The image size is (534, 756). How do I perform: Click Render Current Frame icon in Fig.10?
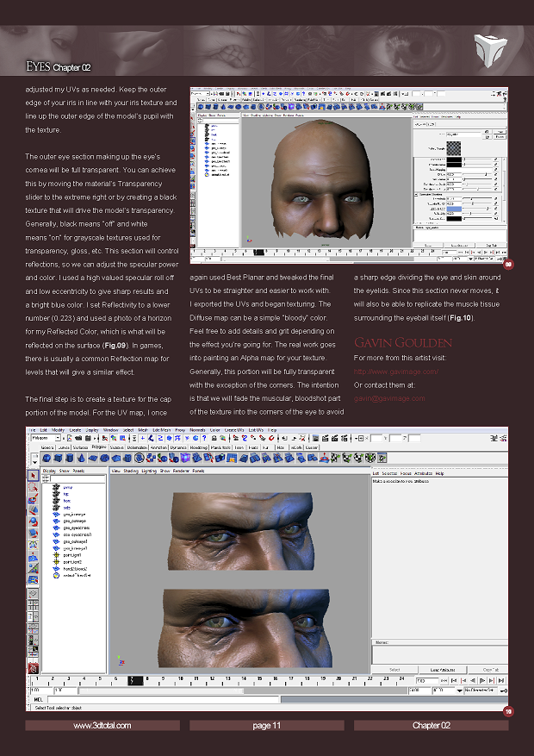[325, 438]
